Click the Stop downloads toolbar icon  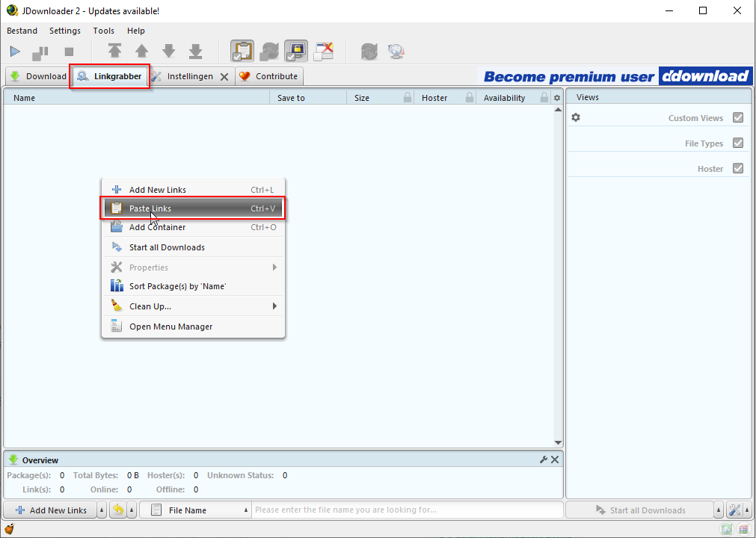click(x=69, y=51)
